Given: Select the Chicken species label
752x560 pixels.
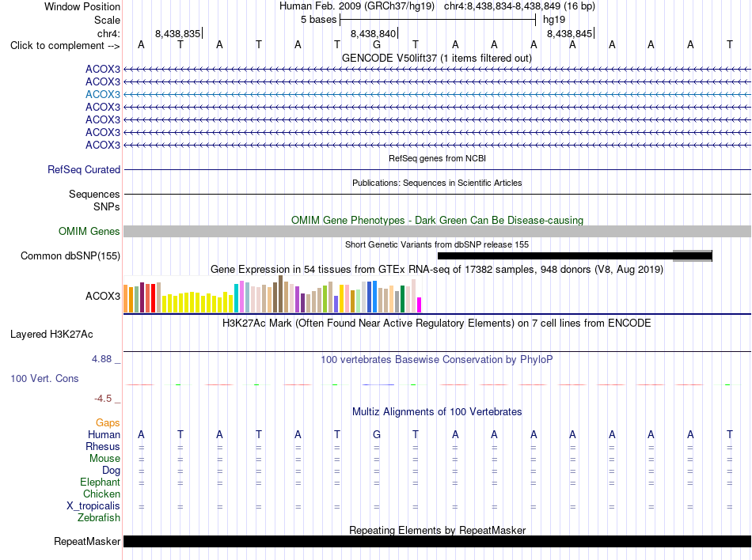Looking at the screenshot, I should pyautogui.click(x=101, y=494).
